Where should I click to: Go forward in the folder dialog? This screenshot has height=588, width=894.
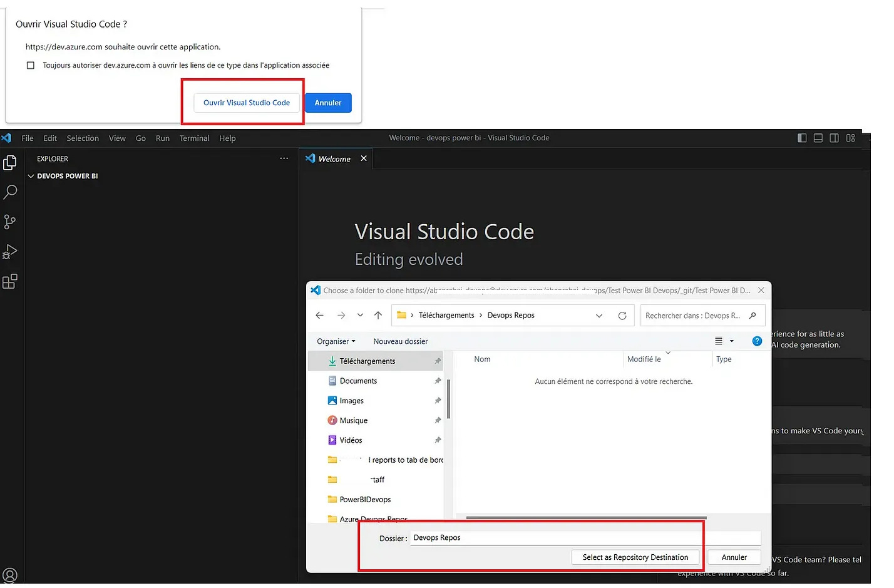click(x=341, y=315)
